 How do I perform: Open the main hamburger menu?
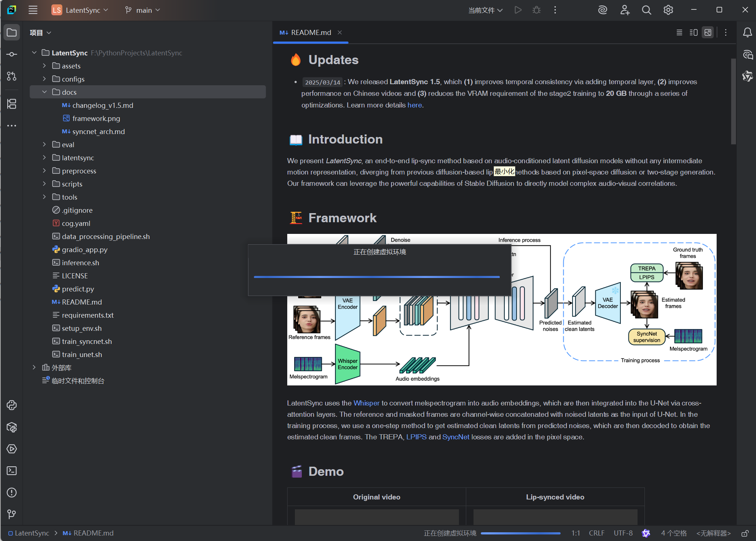point(33,10)
